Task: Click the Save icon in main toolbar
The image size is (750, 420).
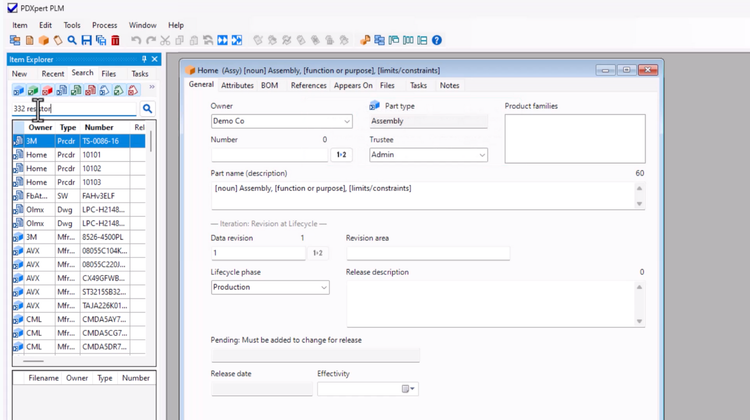Action: (87, 40)
